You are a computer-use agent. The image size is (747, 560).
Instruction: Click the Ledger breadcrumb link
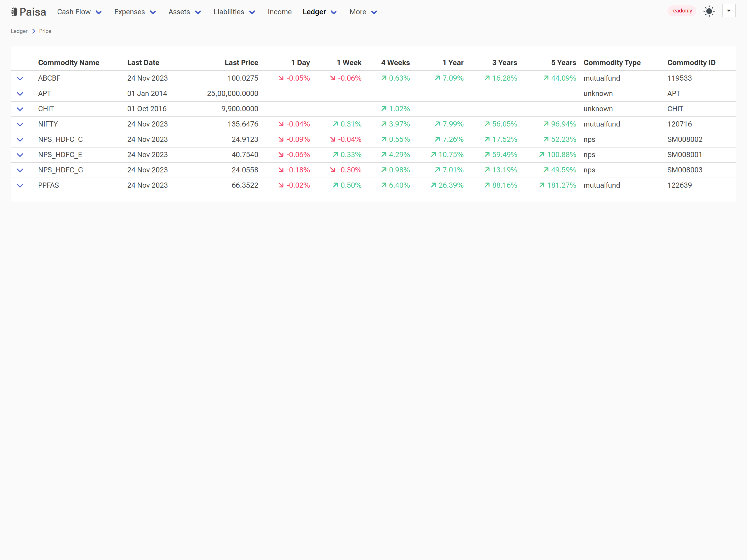click(x=19, y=31)
